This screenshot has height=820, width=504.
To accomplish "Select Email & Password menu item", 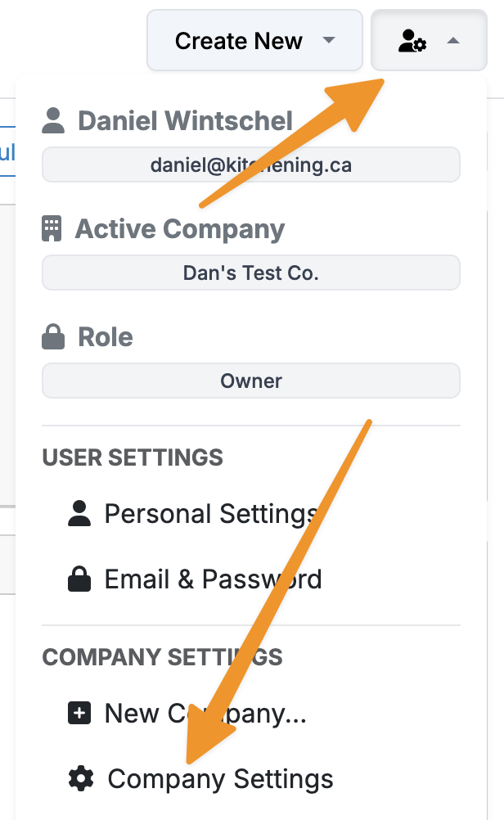I will click(213, 579).
